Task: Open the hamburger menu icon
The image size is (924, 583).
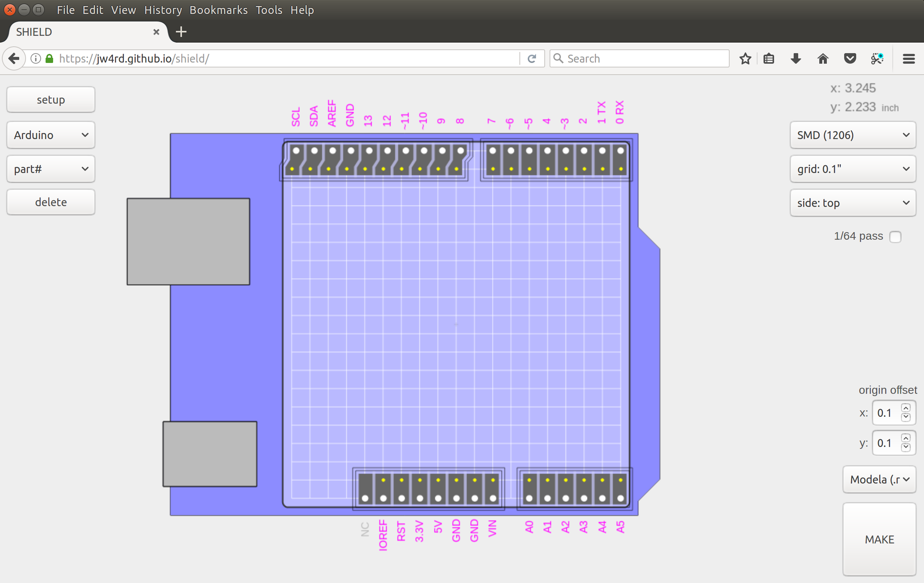Action: point(909,59)
